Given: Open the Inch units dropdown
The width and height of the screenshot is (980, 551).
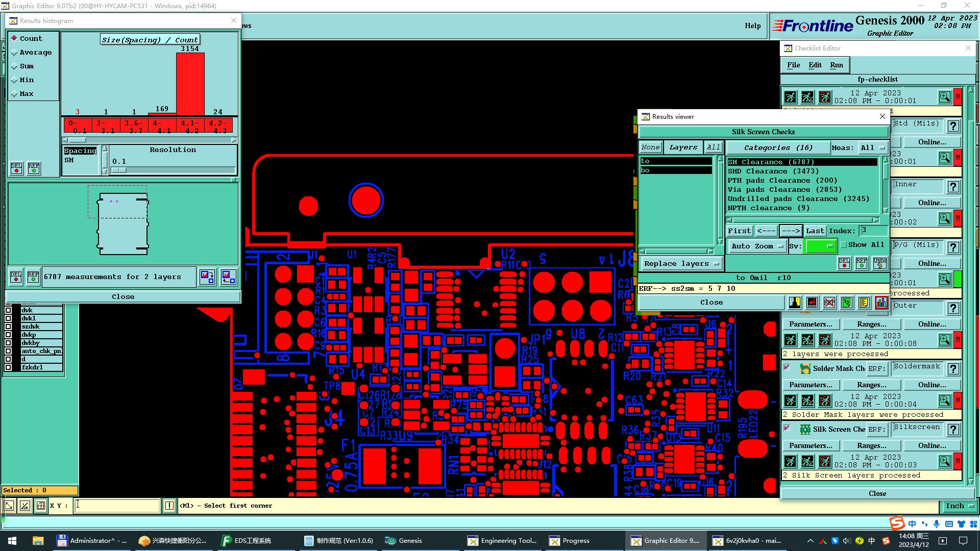Looking at the screenshot, I should (960, 506).
